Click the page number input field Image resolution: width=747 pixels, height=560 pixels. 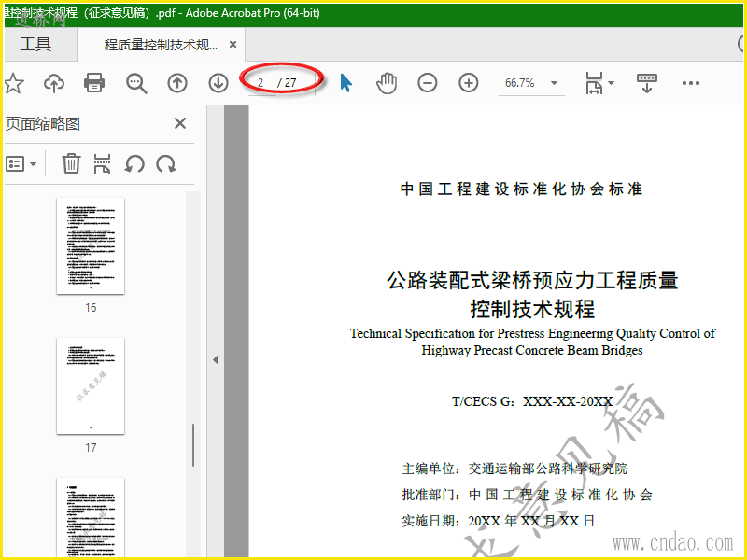pos(261,83)
